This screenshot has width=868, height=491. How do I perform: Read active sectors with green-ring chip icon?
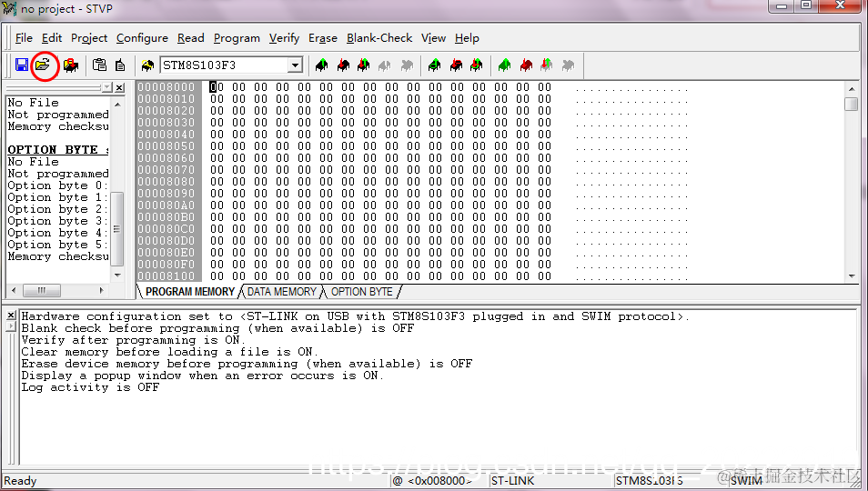tap(435, 65)
